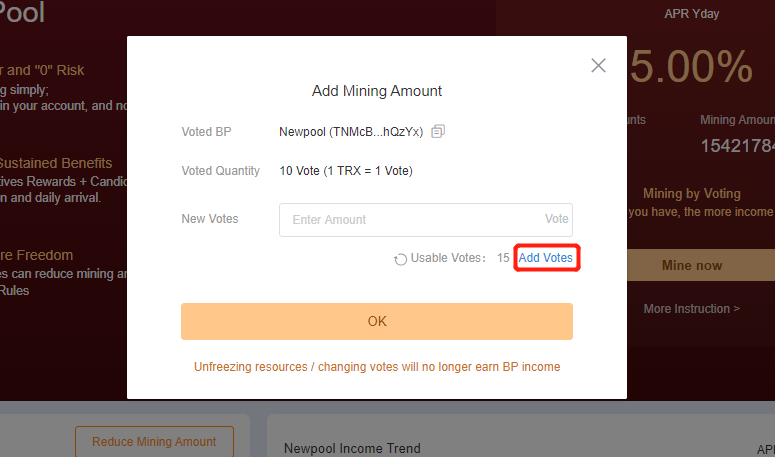The height and width of the screenshot is (457, 775).
Task: Click the Reduce Mining Amount button
Action: [154, 441]
